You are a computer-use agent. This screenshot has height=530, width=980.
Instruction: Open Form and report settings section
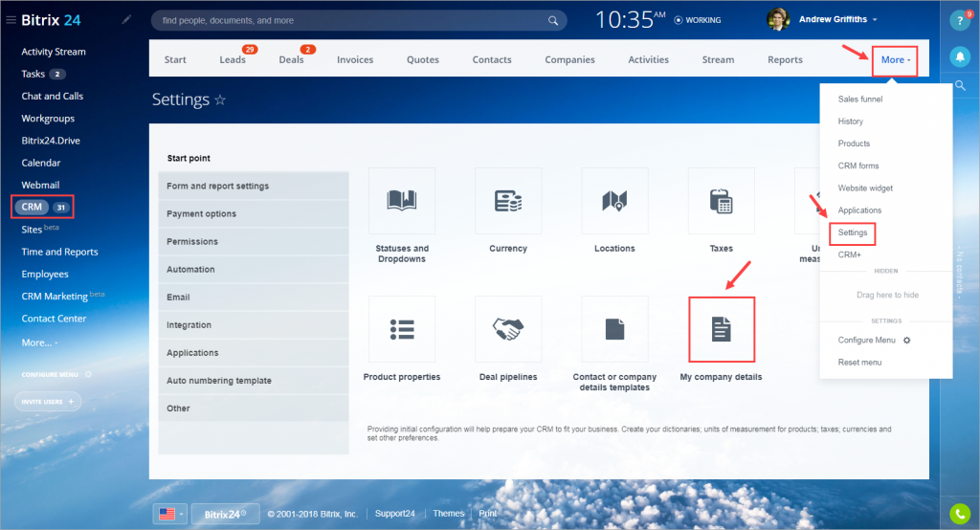[x=253, y=186]
